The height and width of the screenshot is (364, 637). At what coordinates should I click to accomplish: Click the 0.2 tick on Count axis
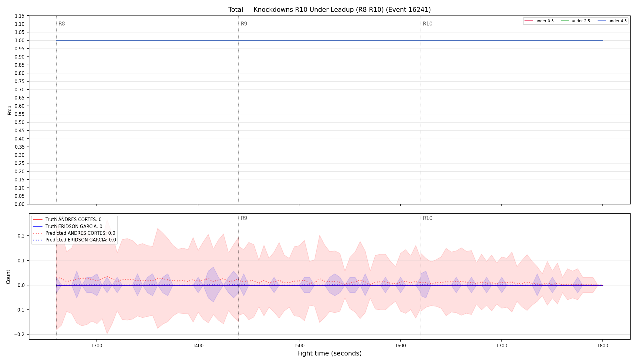21,236
